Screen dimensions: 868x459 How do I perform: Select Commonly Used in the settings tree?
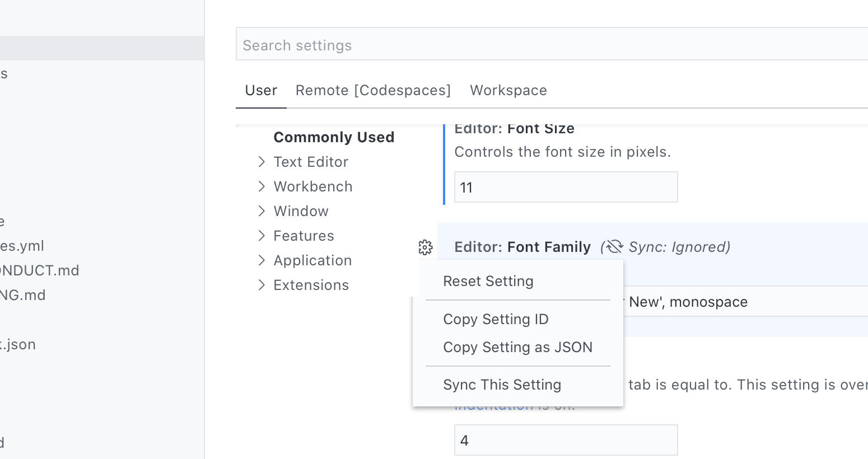click(x=334, y=137)
